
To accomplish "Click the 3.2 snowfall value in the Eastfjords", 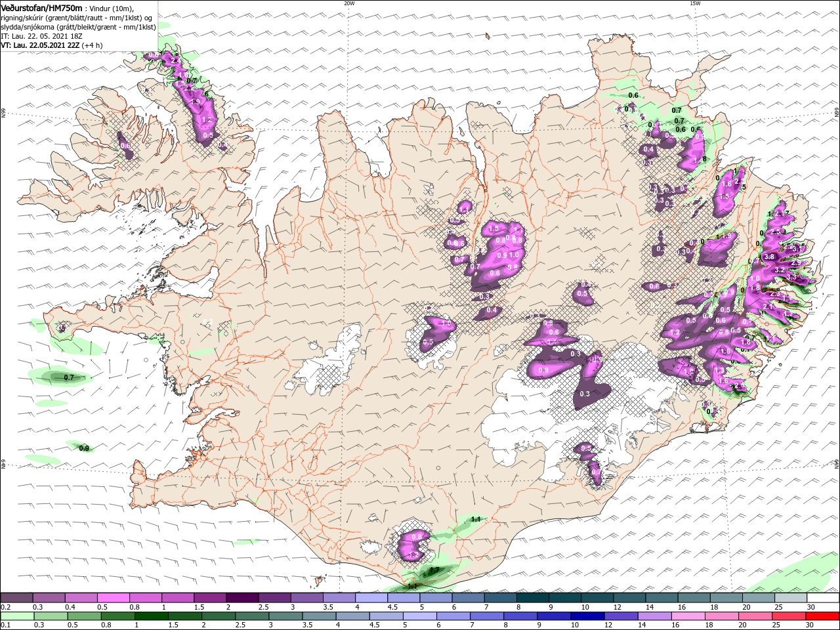I will click(780, 270).
